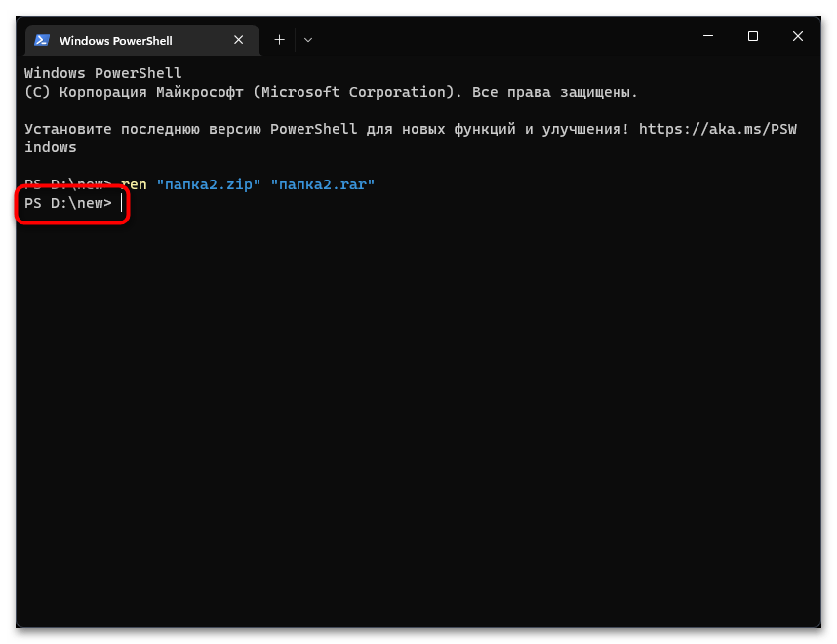Open the https://aka.ms/PSW link

pyautogui.click(x=717, y=129)
